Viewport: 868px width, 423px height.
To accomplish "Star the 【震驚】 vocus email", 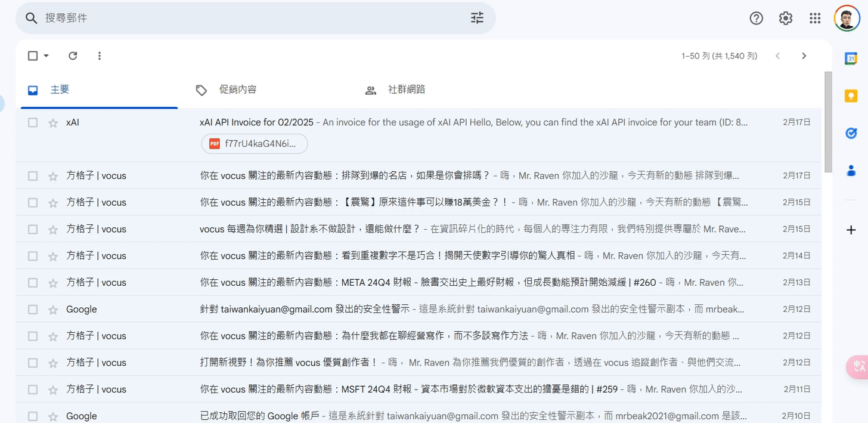I will 53,203.
